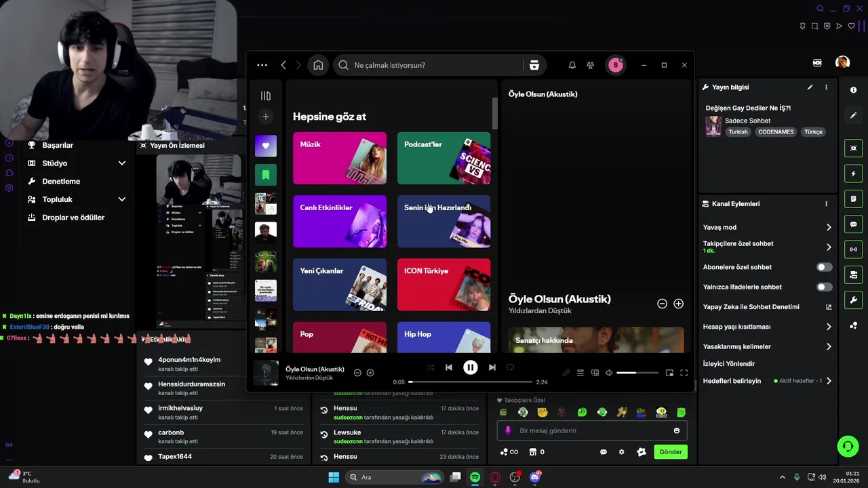Open Yapay Zeka ile Sohbet Denetimi
The image size is (868, 488).
[x=767, y=307]
